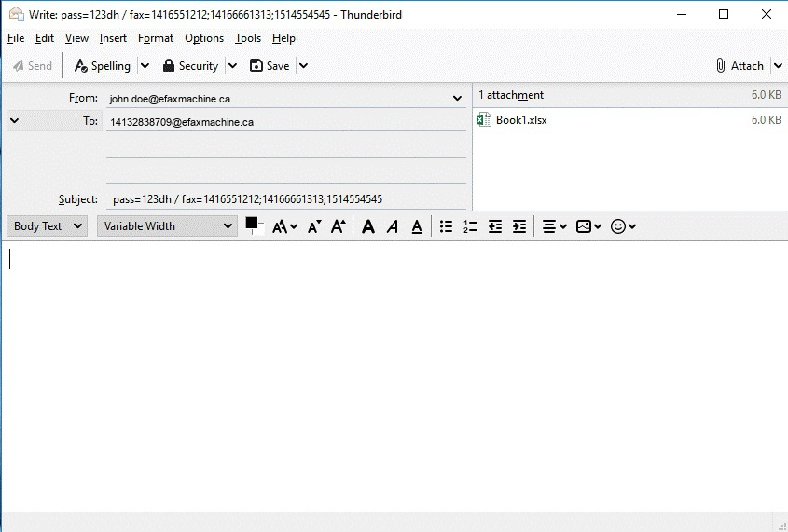
Task: Maximize the compose window
Action: coord(724,14)
